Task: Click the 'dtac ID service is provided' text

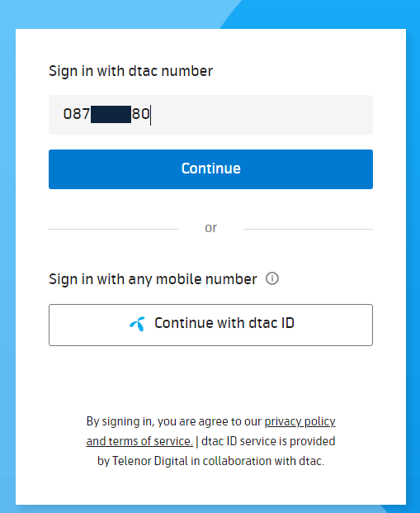Action: (x=268, y=441)
